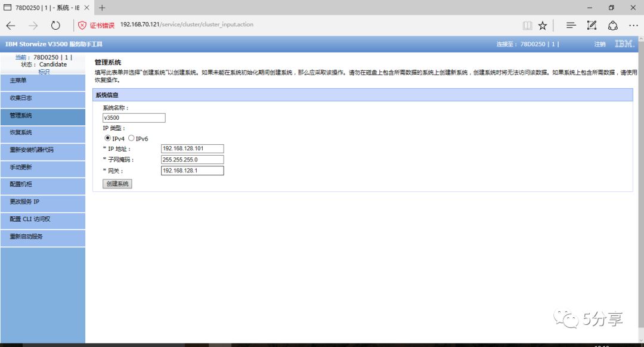Open 配置机柜 in the sidebar

[43, 186]
